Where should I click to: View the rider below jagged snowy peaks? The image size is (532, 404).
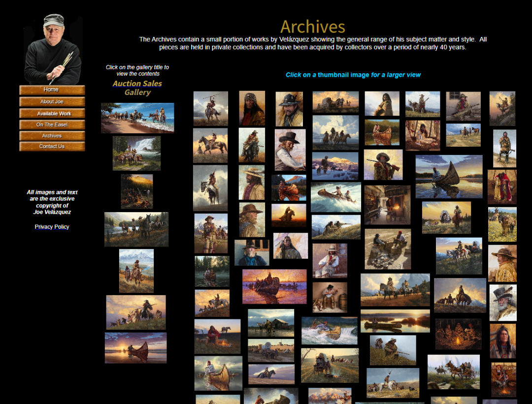point(136,271)
